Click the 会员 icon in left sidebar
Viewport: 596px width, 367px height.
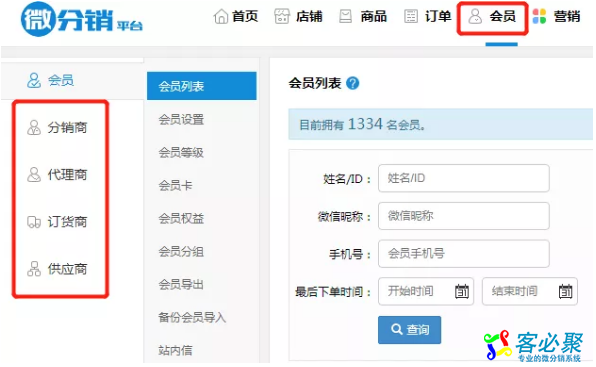(34, 81)
